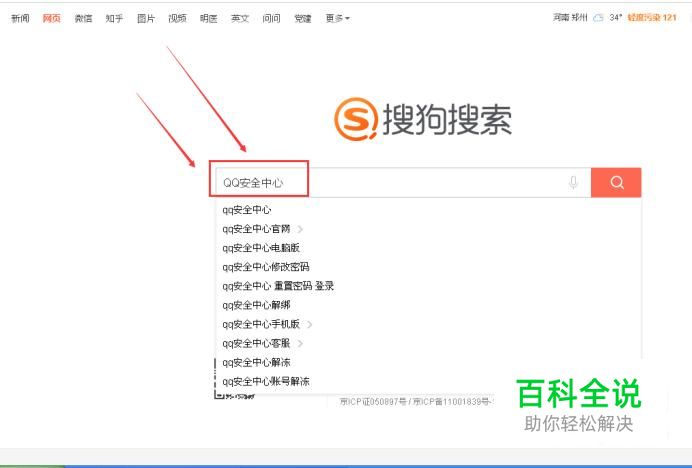
Task: Click the 河南 郑州 location text
Action: coord(570,18)
